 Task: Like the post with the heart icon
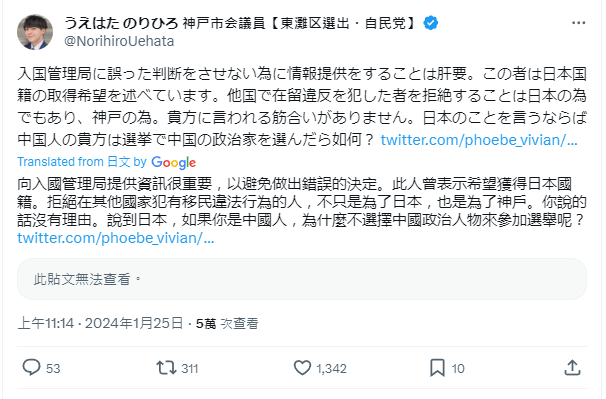click(302, 368)
